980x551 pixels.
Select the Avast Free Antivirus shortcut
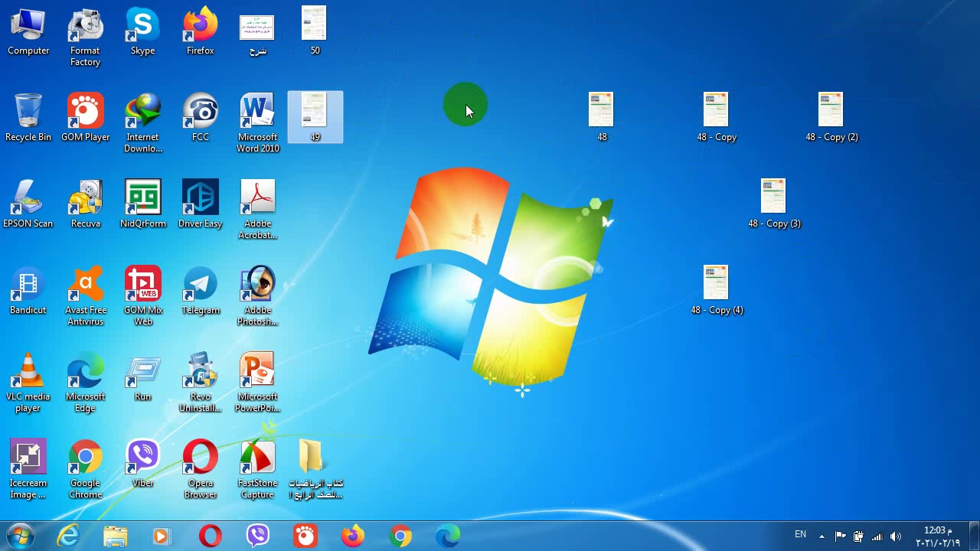pos(85,296)
